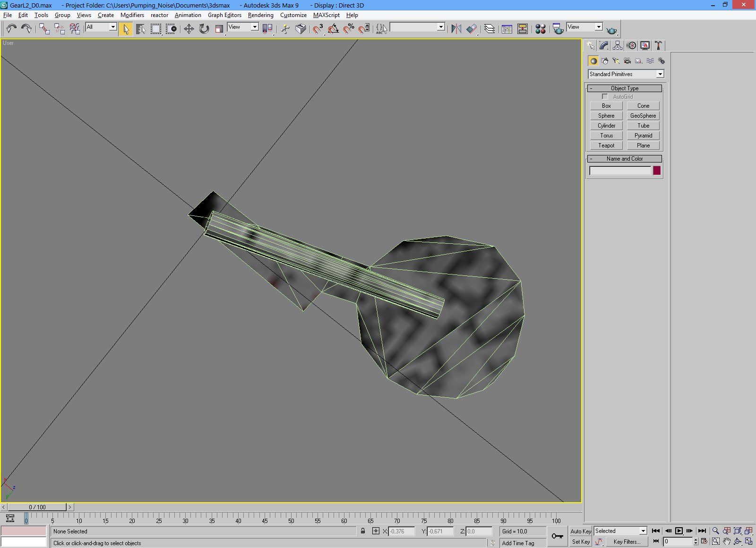
Task: Open the Material Editor icon
Action: 540,29
